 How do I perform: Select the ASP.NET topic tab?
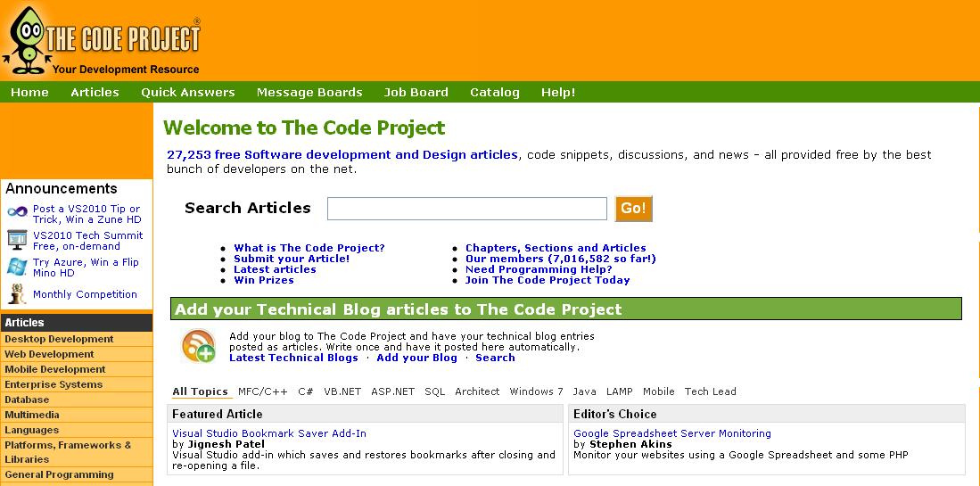393,391
